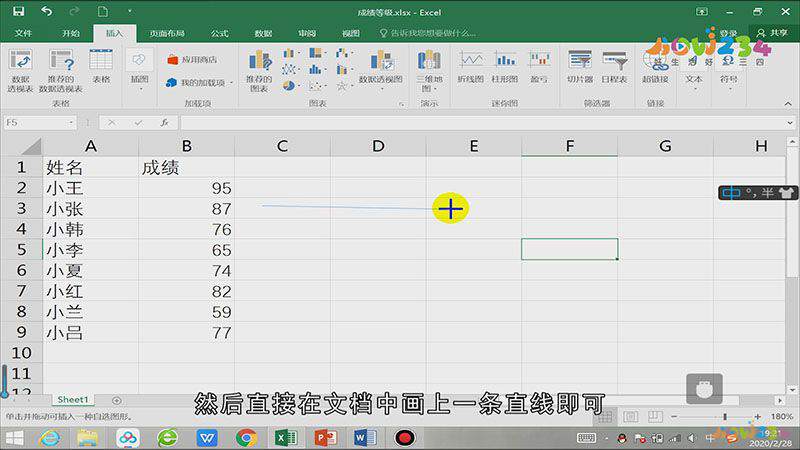
Task: Insert Column sparkline (柱形图)
Action: tap(505, 66)
